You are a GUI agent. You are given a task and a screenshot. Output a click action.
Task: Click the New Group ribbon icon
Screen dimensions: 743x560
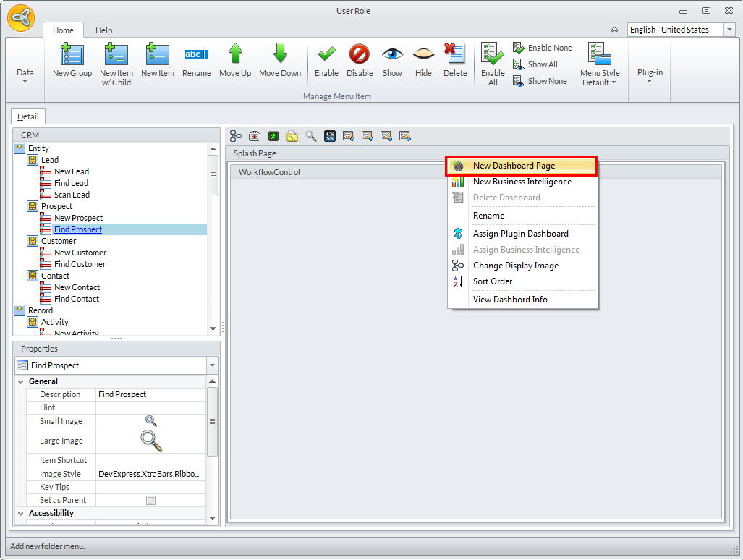tap(72, 56)
